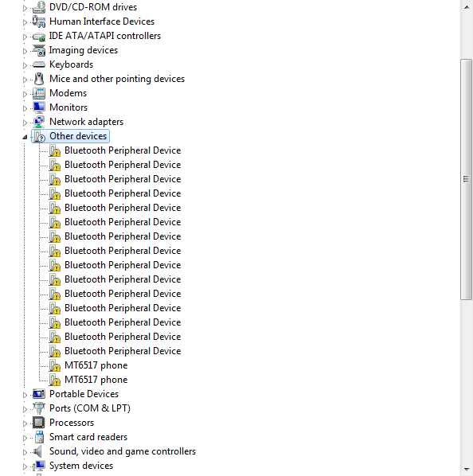Expand DVD/CD-ROM drives node
This screenshot has width=473, height=476.
pyautogui.click(x=25, y=8)
